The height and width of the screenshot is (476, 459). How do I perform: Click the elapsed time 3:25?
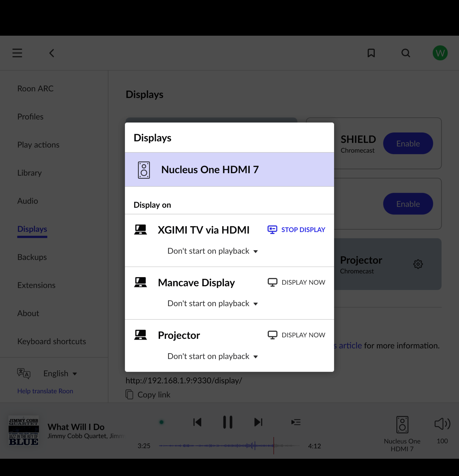[x=144, y=446]
